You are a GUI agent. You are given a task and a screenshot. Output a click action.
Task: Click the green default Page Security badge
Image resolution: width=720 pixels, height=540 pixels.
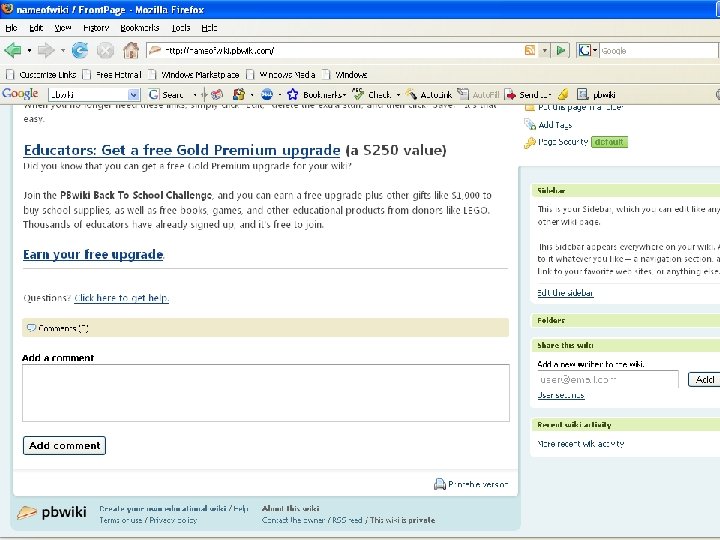[609, 142]
